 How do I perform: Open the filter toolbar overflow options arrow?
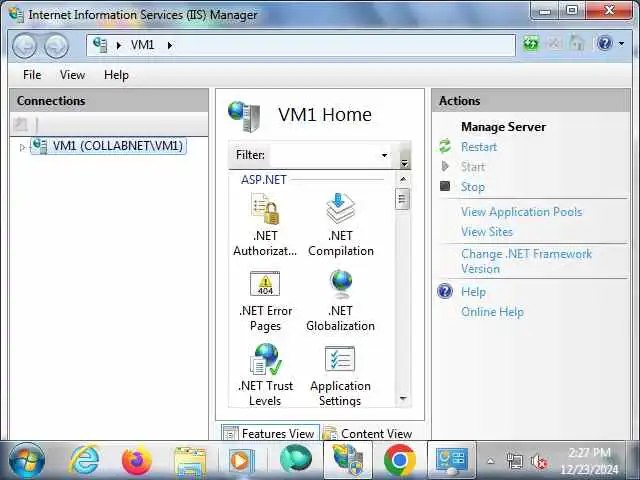click(x=404, y=163)
